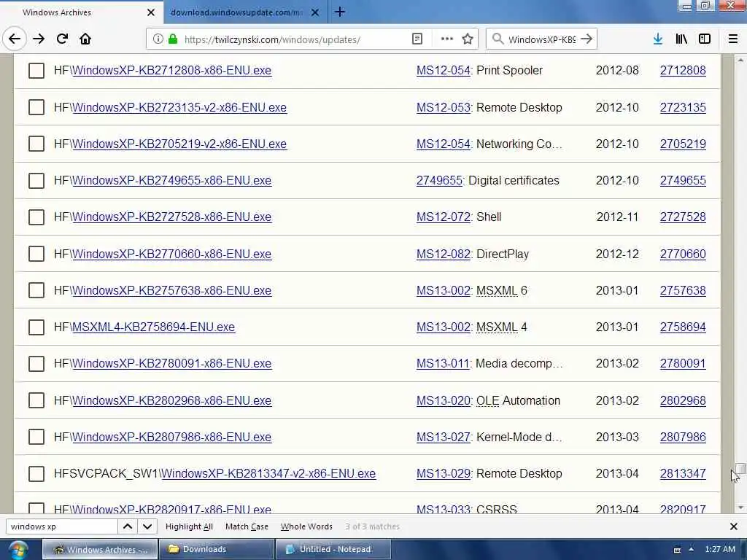
Task: Toggle Match Case in find bar
Action: (x=247, y=526)
